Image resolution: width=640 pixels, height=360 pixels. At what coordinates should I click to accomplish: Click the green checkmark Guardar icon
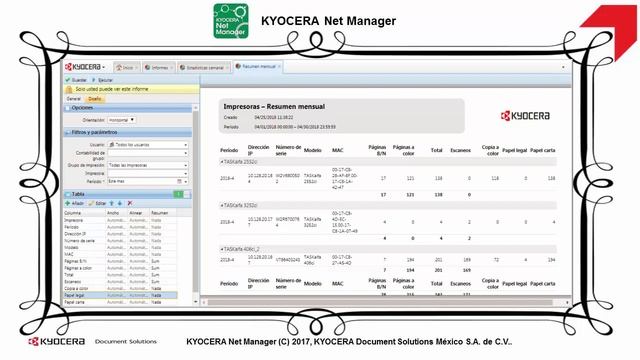[68, 80]
